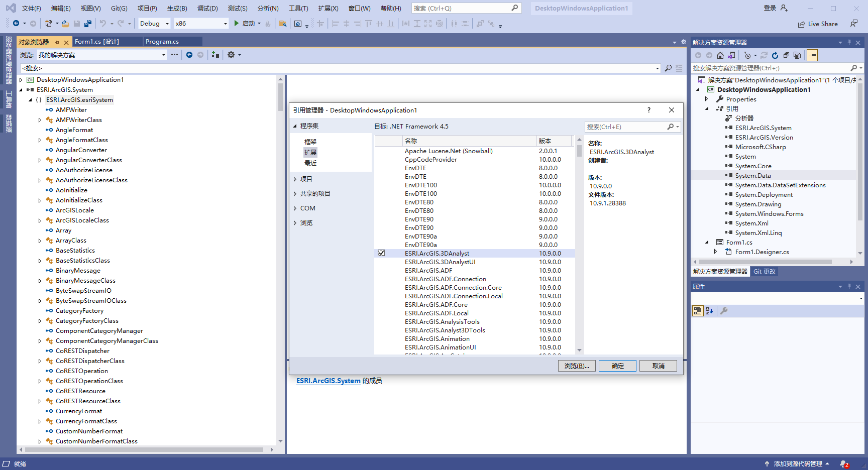The width and height of the screenshot is (868, 470).
Task: Click the Solution Explorer horizontal scrollbar
Action: tap(765, 262)
